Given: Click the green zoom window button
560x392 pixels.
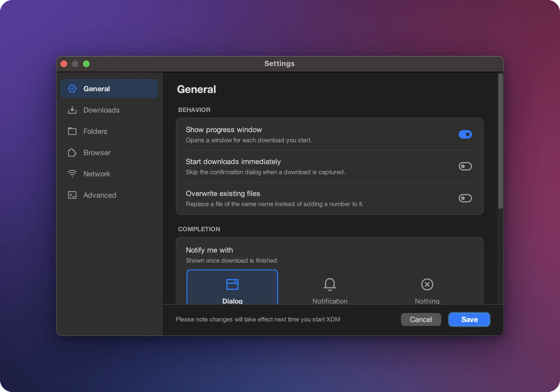Looking at the screenshot, I should click(86, 64).
